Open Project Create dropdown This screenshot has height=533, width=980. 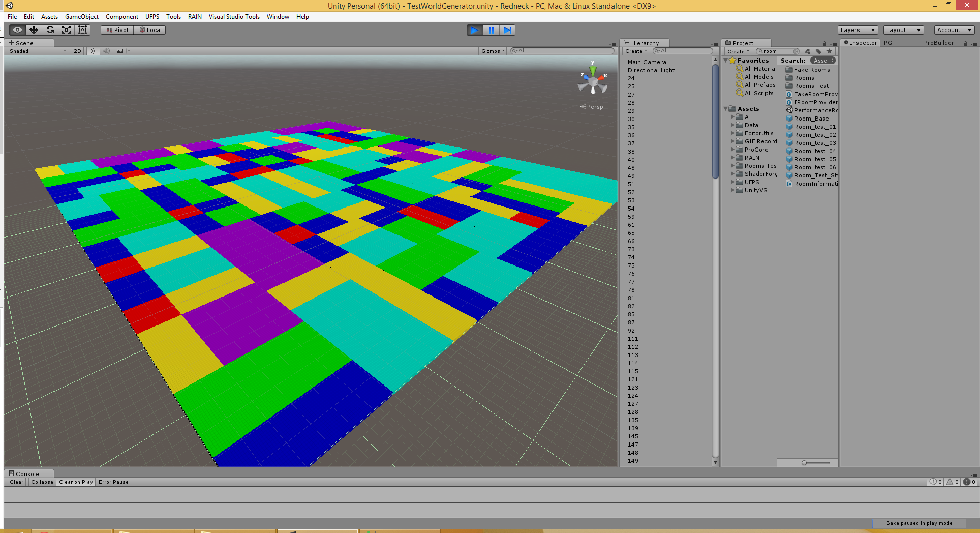point(738,51)
